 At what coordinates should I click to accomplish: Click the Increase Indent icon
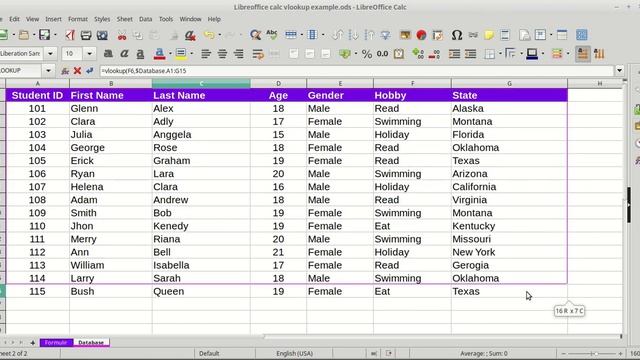coord(454,54)
